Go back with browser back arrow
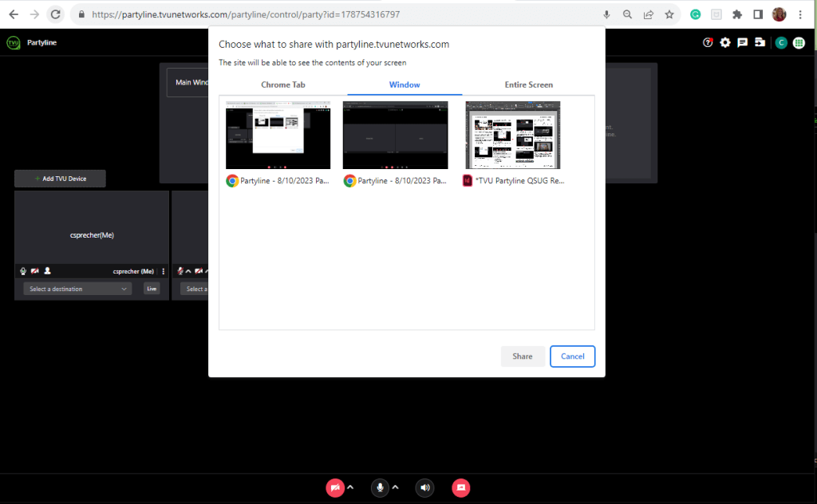The width and height of the screenshot is (817, 504). 14,14
